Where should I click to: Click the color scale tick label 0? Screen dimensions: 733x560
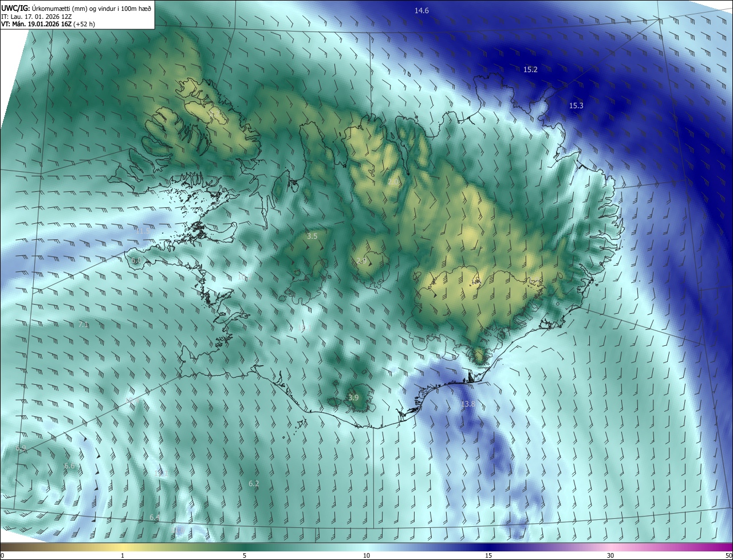tap(2, 555)
